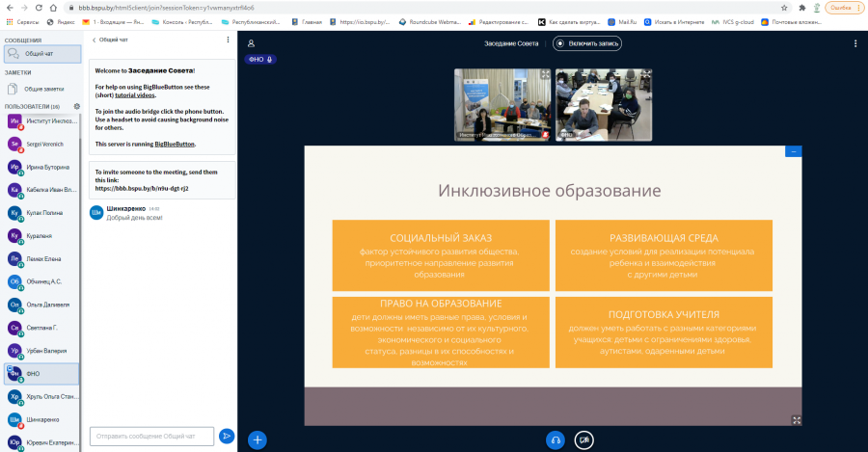Select Общий чат in messages list
868x452 pixels.
point(42,54)
